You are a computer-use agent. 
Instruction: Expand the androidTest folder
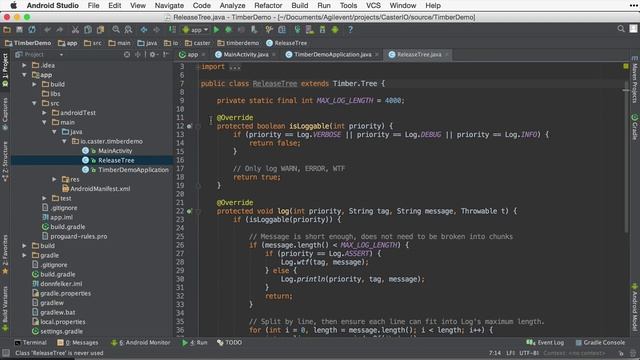44,113
